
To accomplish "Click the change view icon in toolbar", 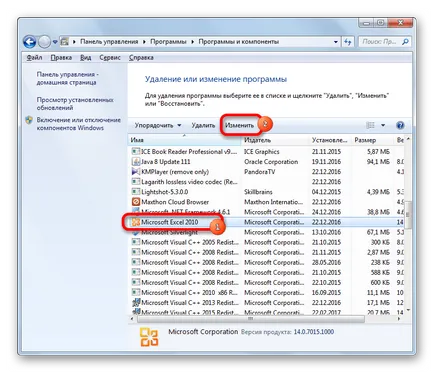I will 370,125.
